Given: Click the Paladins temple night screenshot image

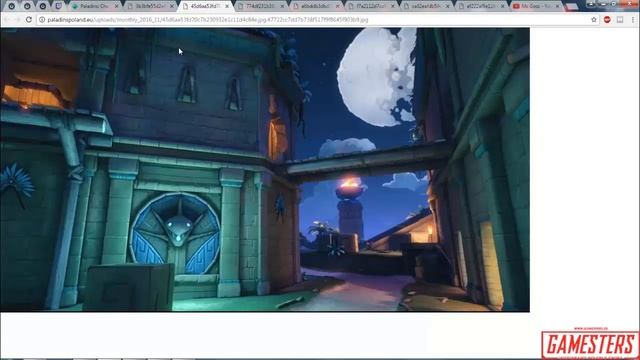Looking at the screenshot, I should tap(265, 169).
